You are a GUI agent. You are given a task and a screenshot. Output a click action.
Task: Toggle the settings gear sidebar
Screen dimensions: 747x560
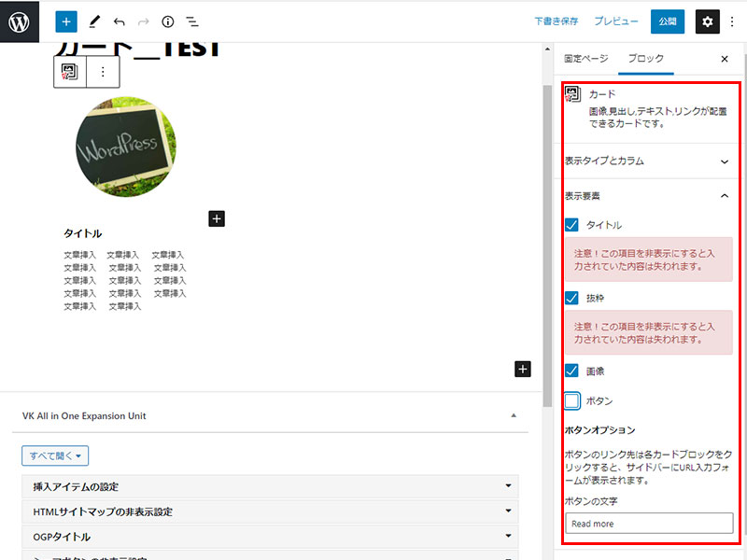(708, 21)
